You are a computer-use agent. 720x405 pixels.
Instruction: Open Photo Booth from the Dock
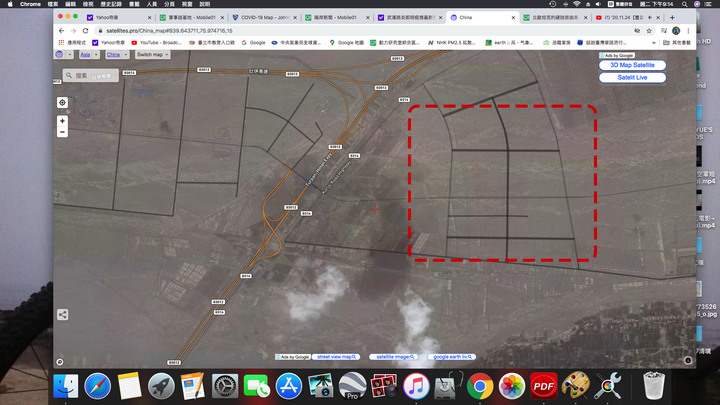384,386
